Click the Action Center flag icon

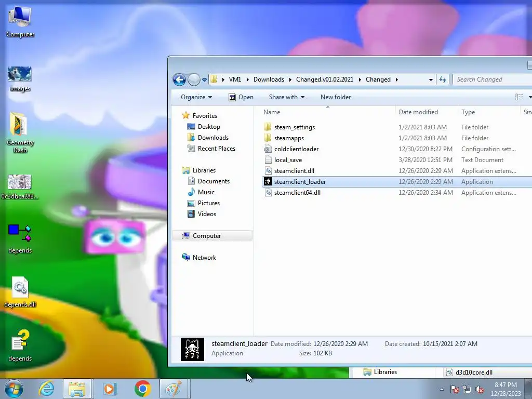pyautogui.click(x=455, y=390)
